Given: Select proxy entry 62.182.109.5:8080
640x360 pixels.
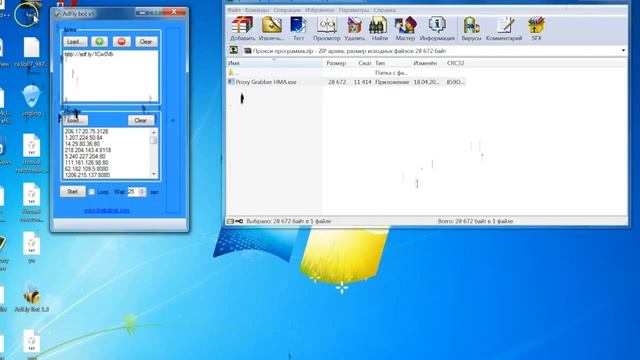Looking at the screenshot, I should (x=87, y=169).
